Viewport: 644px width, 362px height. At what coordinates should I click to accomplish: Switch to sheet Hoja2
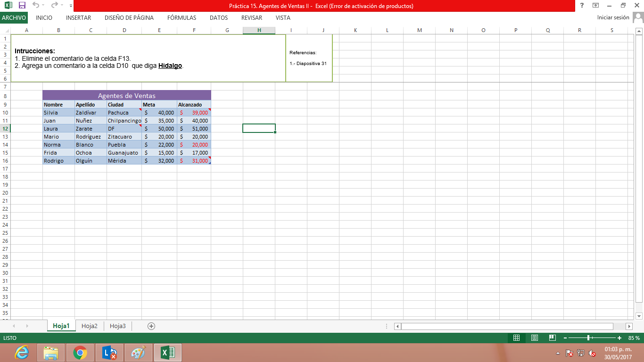(90, 326)
